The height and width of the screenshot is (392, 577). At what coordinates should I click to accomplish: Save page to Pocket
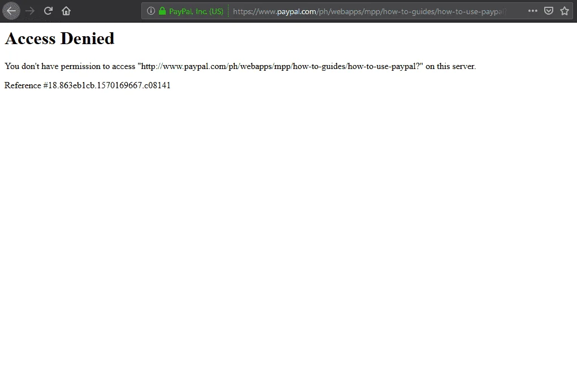pyautogui.click(x=549, y=11)
